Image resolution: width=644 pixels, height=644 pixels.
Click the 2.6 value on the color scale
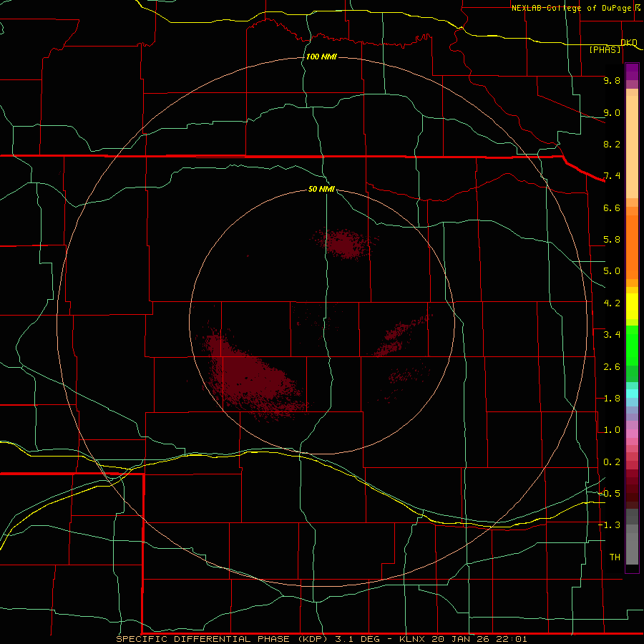coord(612,367)
